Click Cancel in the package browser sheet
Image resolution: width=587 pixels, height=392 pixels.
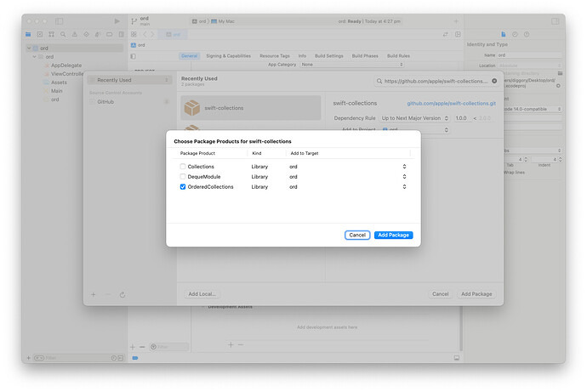(441, 294)
